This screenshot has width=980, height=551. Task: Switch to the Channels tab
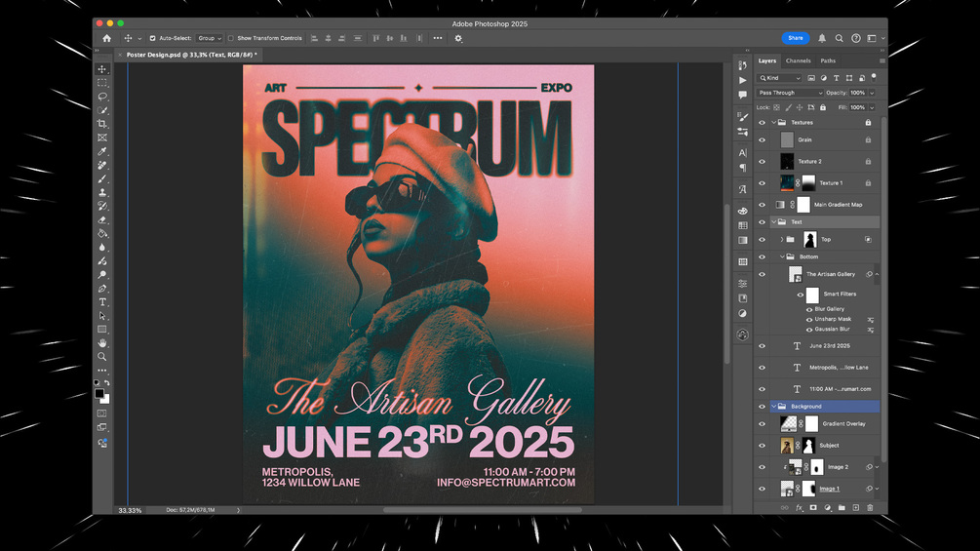[x=798, y=60]
